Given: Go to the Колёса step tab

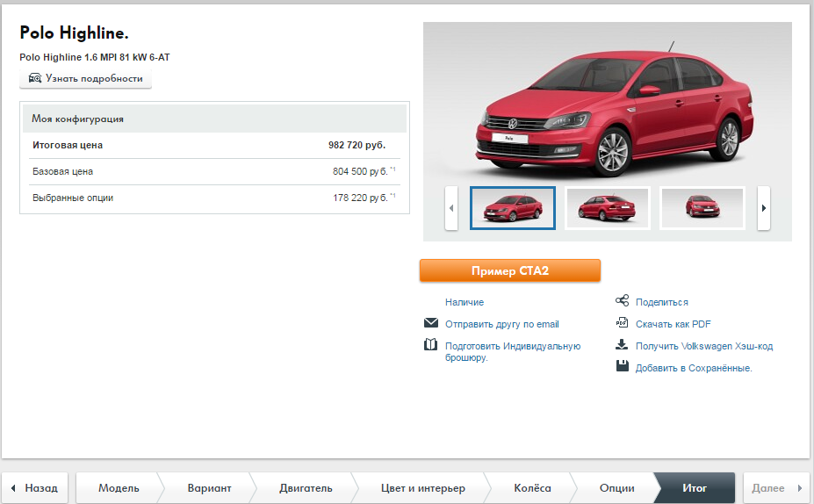Looking at the screenshot, I should coord(532,488).
